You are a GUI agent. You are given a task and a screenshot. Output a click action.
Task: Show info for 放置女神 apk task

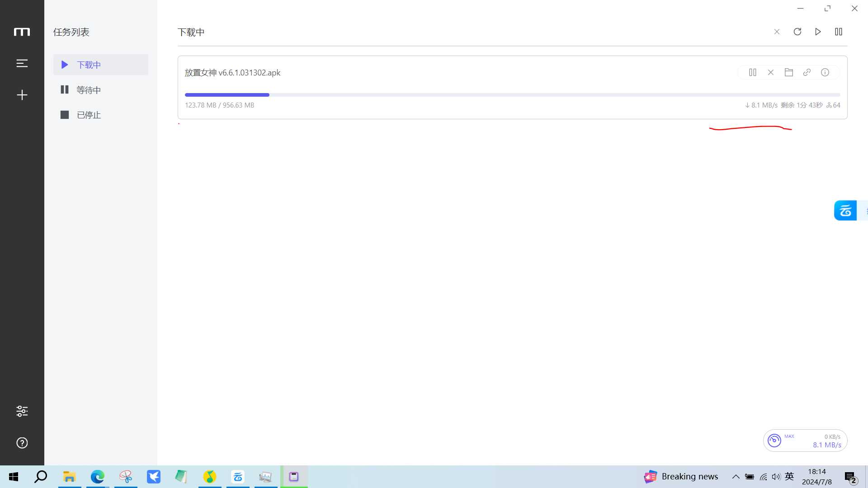coord(825,72)
